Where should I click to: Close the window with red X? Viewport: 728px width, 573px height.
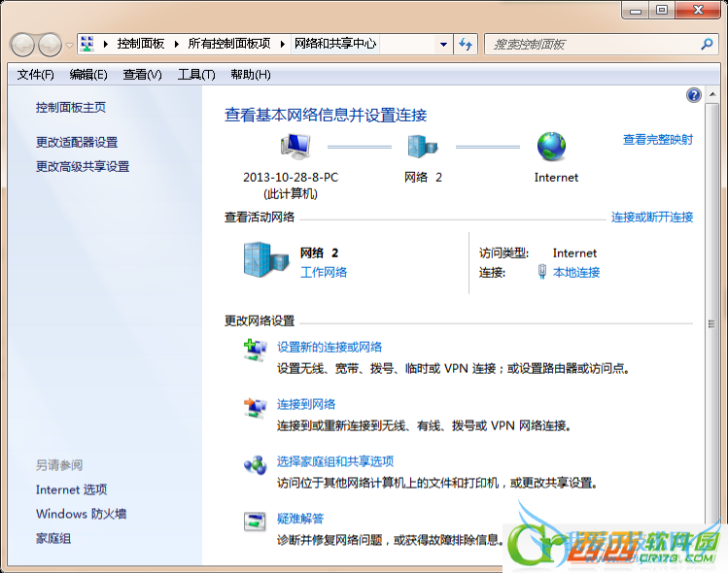click(698, 11)
